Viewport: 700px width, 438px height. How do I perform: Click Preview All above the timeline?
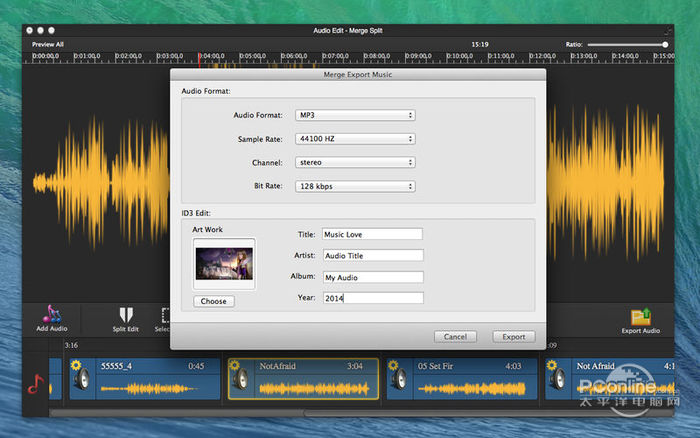tap(48, 44)
